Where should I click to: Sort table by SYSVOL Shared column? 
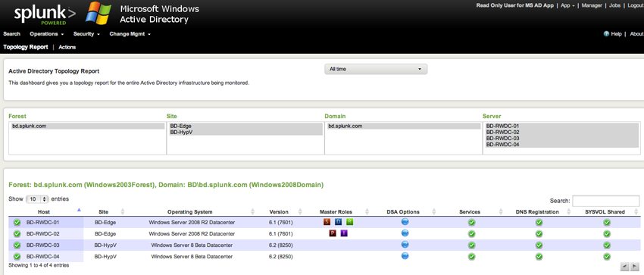[x=605, y=212]
